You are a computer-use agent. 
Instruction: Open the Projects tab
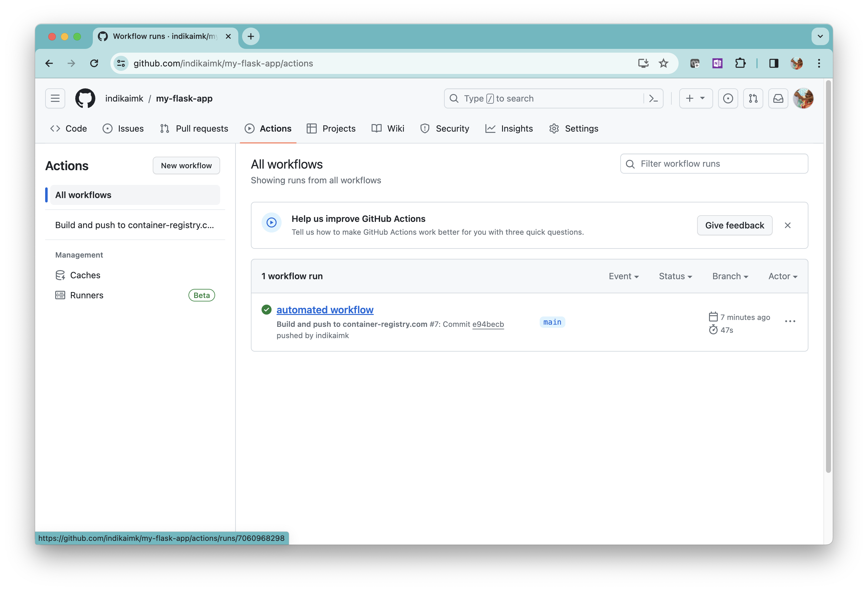331,129
